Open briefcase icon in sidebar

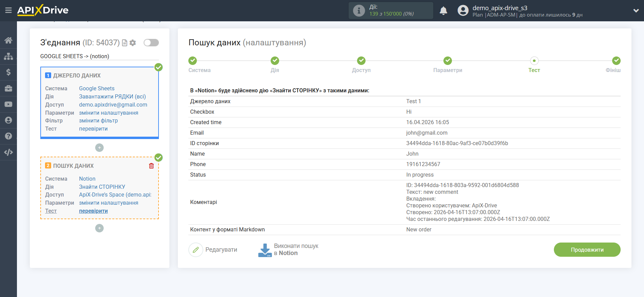coord(8,88)
